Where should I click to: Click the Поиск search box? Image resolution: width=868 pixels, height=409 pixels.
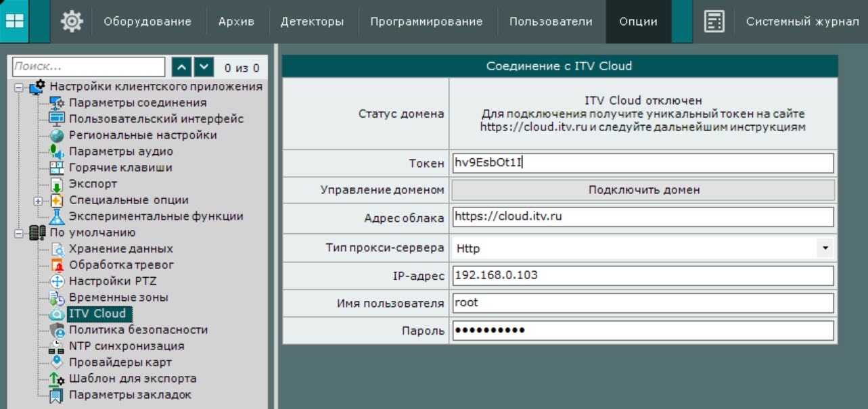[88, 67]
